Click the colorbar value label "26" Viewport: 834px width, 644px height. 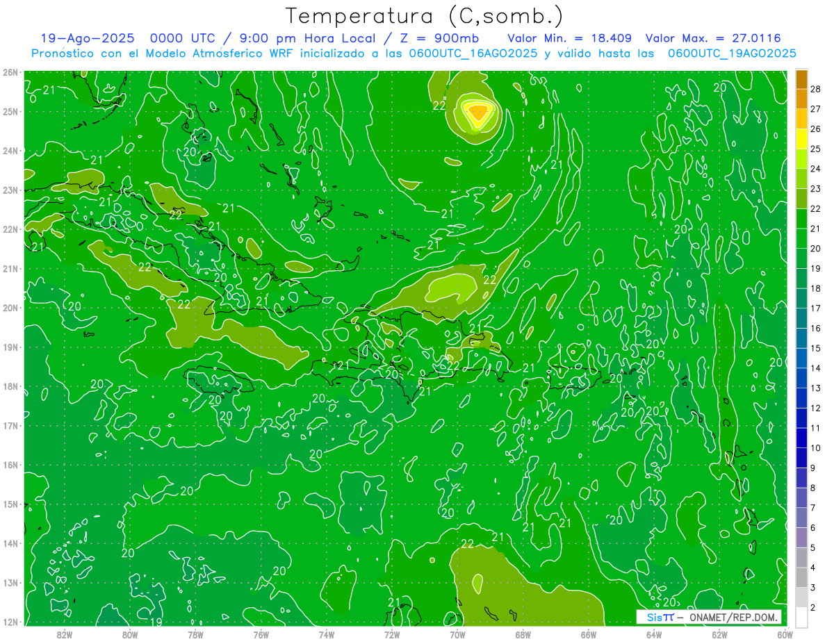816,129
